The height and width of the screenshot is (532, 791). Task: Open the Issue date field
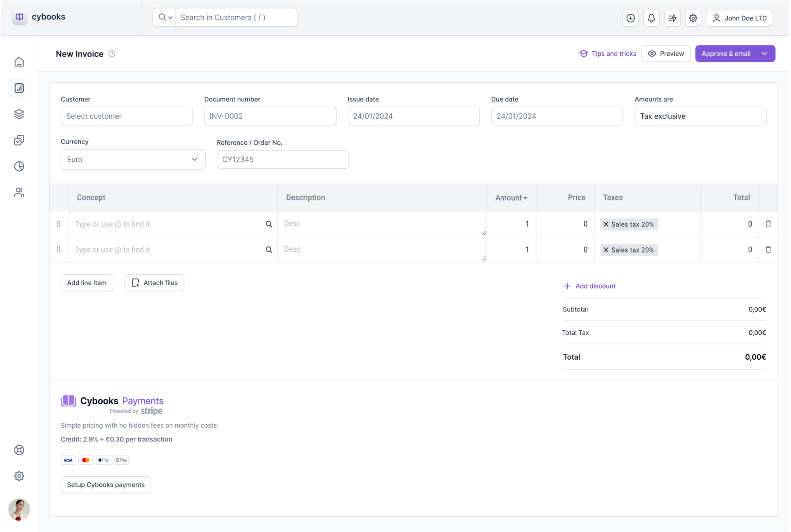(414, 116)
